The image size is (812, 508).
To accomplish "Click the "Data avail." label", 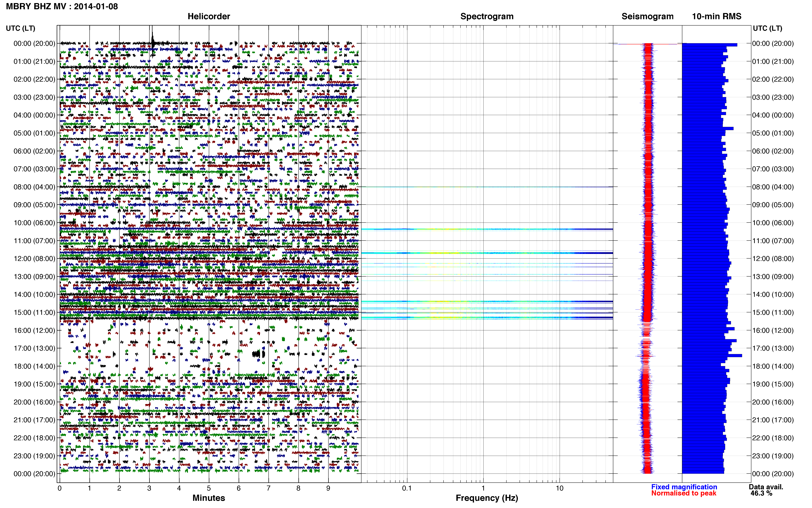I will [766, 487].
